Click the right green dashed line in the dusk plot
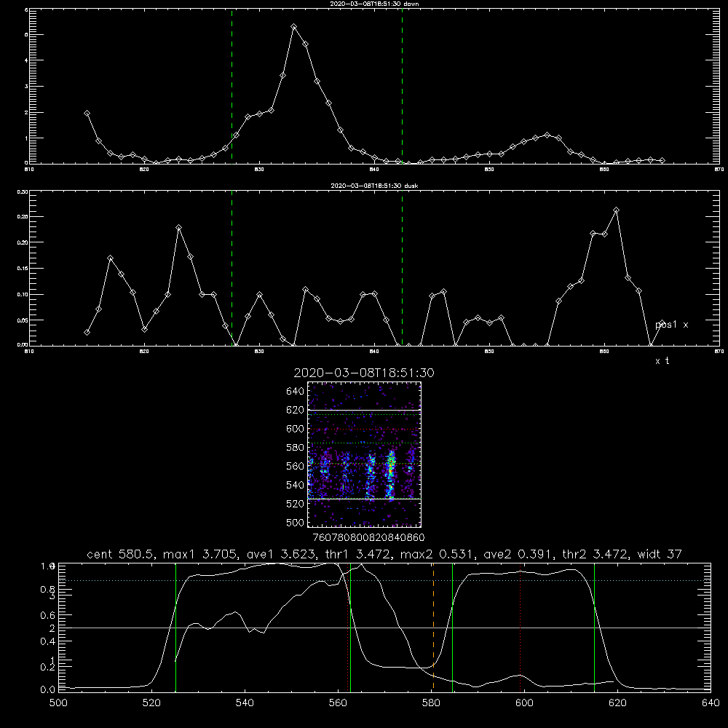Viewport: 728px width, 728px height. click(x=402, y=268)
